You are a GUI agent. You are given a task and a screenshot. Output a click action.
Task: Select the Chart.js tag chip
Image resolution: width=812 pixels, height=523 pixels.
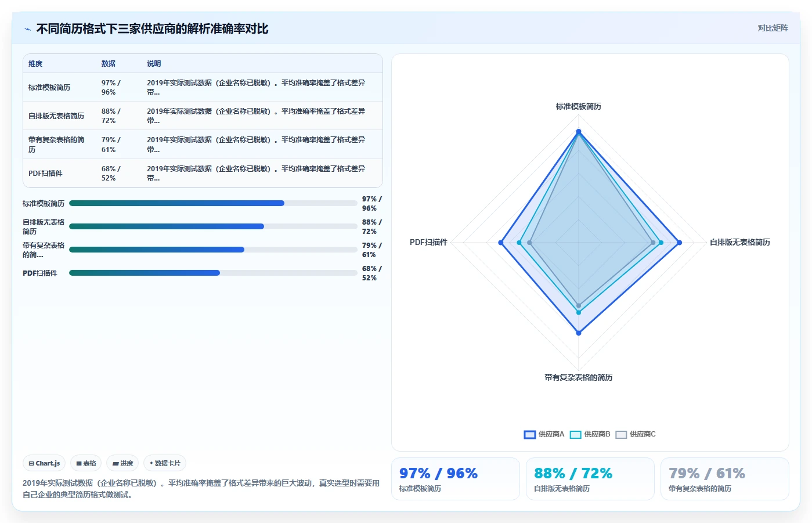tap(44, 463)
